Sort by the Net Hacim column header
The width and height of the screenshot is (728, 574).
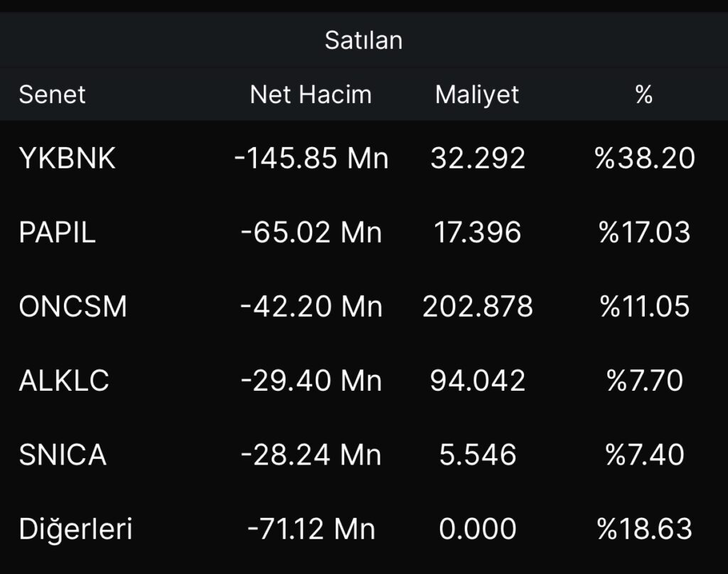(311, 94)
